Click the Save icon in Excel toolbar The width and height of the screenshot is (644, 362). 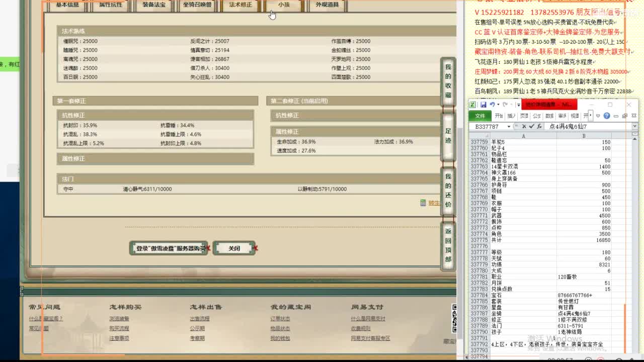tap(483, 104)
